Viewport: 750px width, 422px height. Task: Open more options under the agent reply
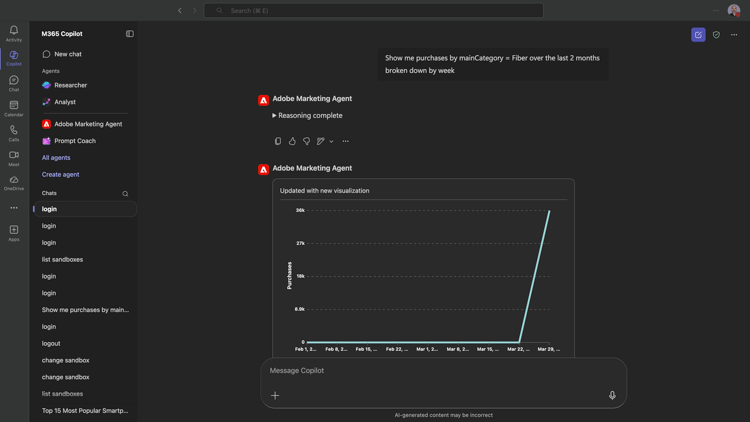pyautogui.click(x=345, y=141)
